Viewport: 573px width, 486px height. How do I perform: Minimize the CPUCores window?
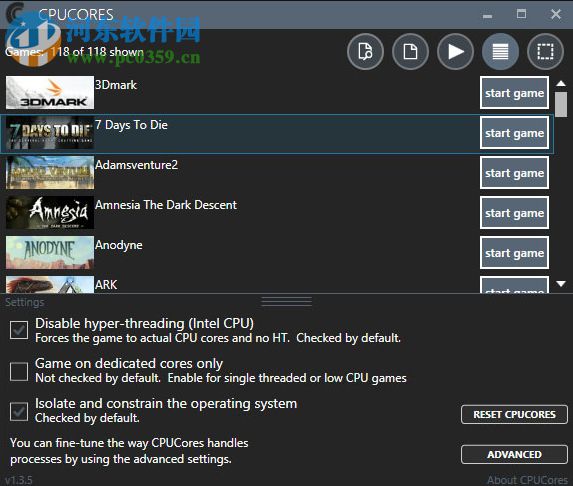(487, 15)
